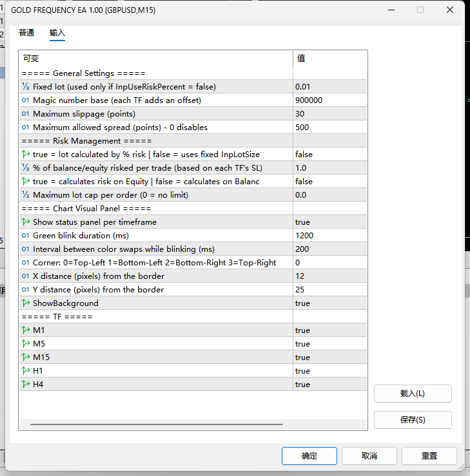Click the integer icon beside Green blink duration
The image size is (470, 476).
tap(26, 236)
